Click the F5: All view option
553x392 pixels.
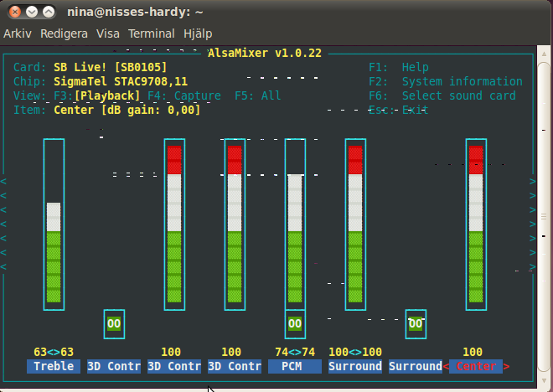(x=258, y=95)
